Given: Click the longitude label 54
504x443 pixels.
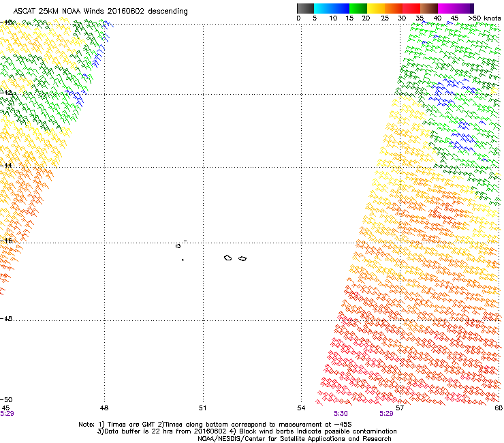Looking at the screenshot, I should [301, 408].
